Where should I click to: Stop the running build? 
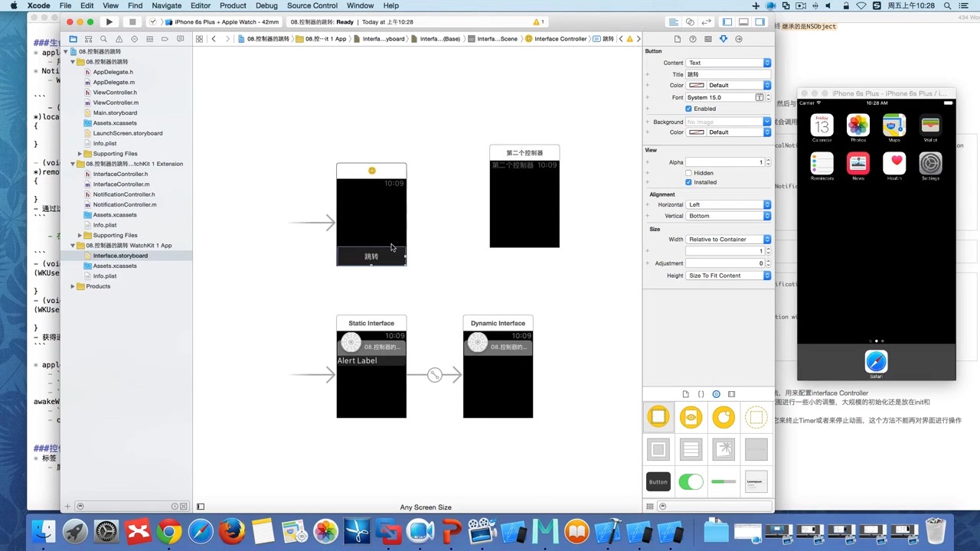(x=132, y=22)
